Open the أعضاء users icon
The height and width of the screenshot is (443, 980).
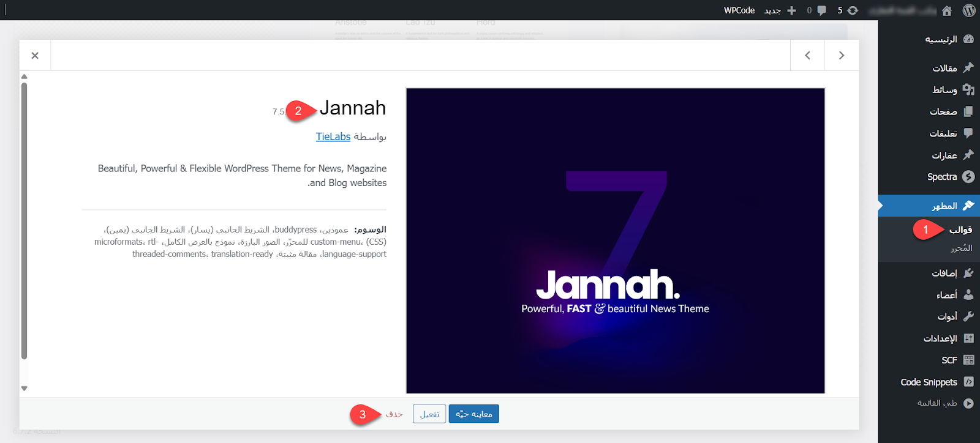tap(968, 295)
